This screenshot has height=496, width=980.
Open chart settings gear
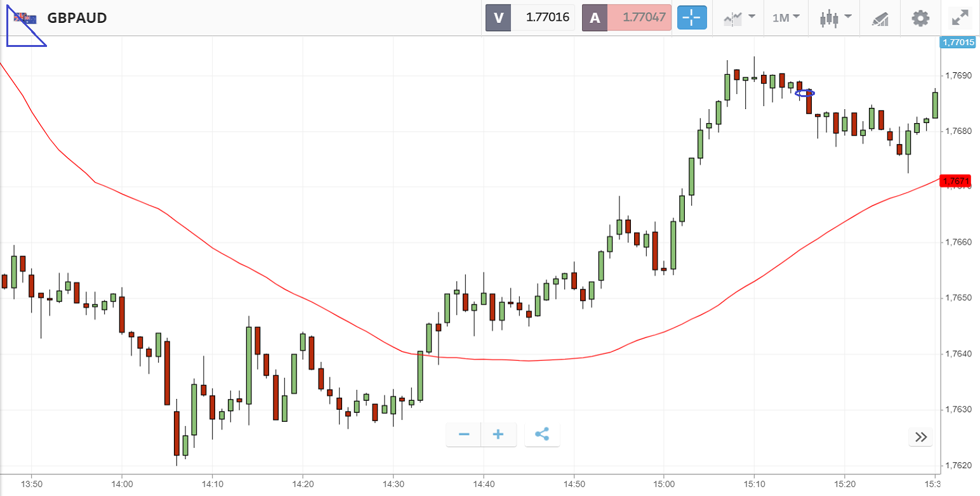tap(920, 18)
